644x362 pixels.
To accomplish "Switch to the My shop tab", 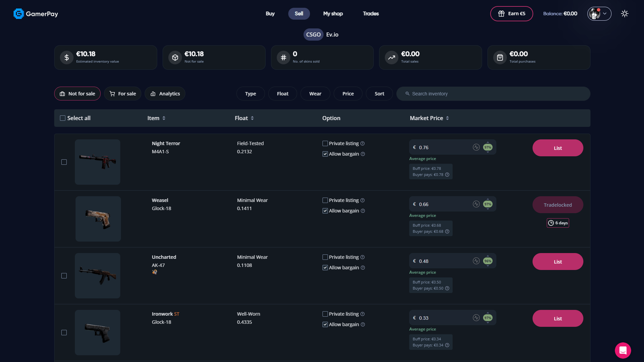I will click(333, 14).
